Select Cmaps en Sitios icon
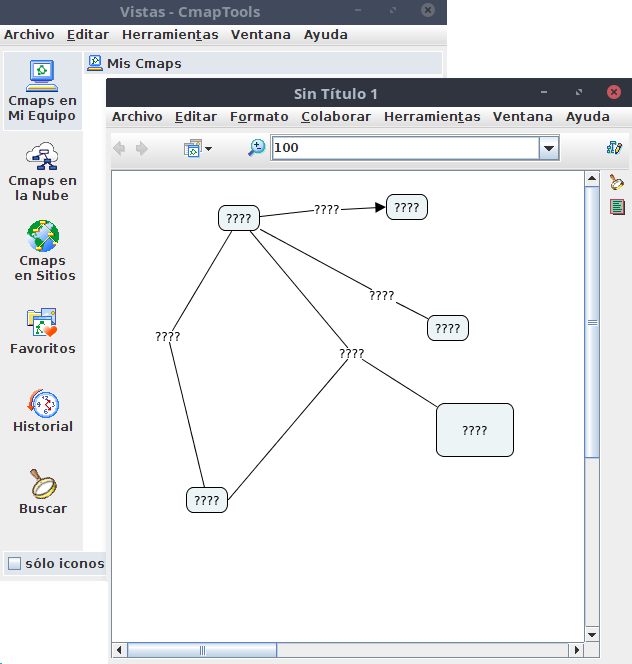This screenshot has height=664, width=632. (x=42, y=250)
